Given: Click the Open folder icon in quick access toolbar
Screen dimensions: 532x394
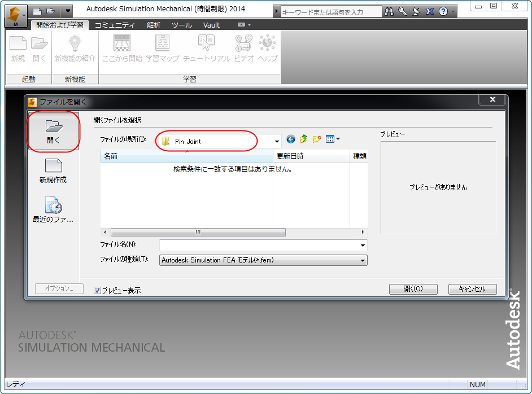Looking at the screenshot, I should point(51,11).
